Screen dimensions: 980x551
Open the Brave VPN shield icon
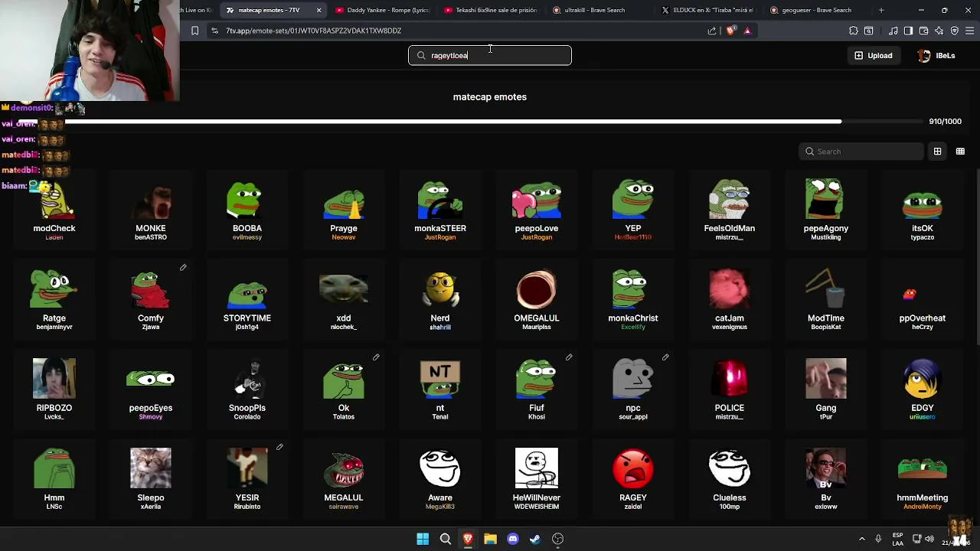coord(954,31)
